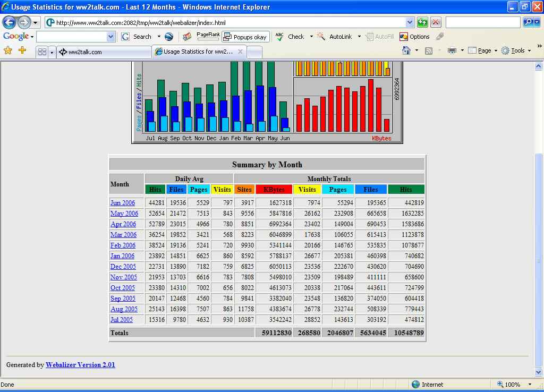The width and height of the screenshot is (544, 392).
Task: Click the Add to Favorites plus icon
Action: [x=22, y=50]
